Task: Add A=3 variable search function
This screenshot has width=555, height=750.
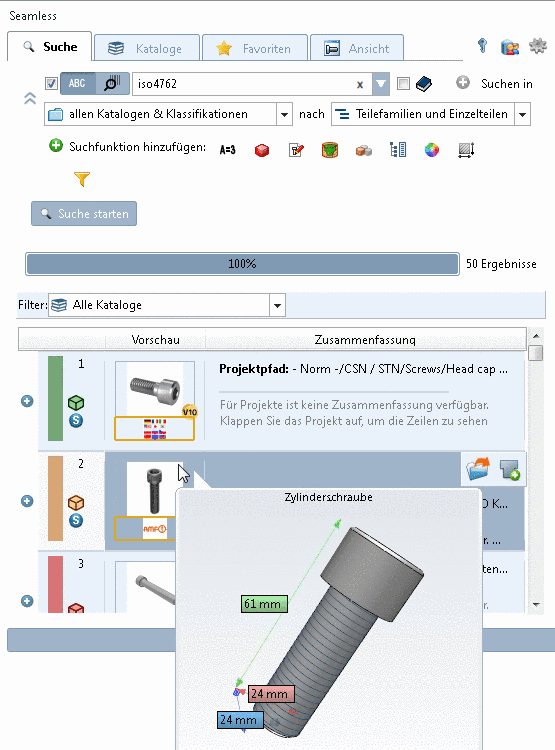Action: click(228, 150)
